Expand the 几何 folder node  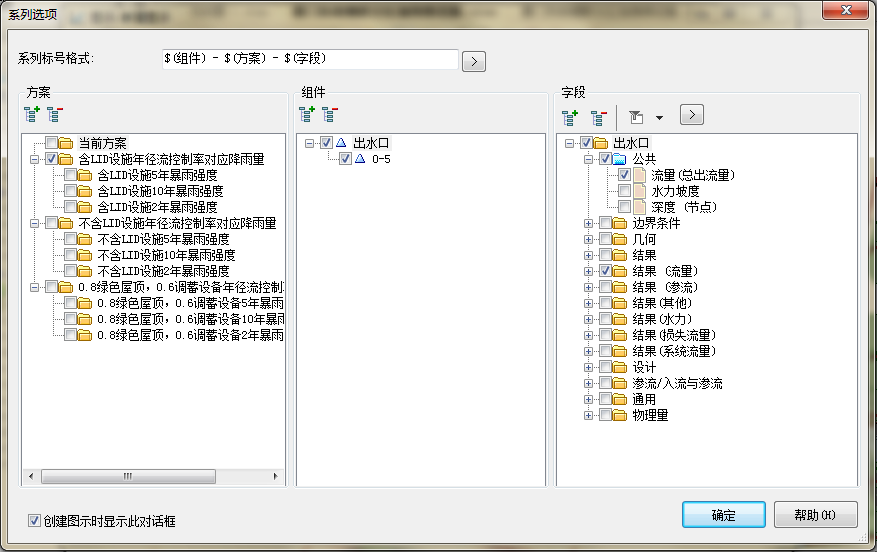pyautogui.click(x=588, y=239)
